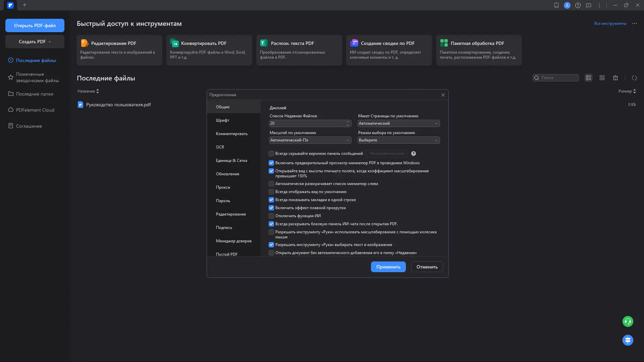
Task: Open the OCR preferences section
Action: (220, 147)
